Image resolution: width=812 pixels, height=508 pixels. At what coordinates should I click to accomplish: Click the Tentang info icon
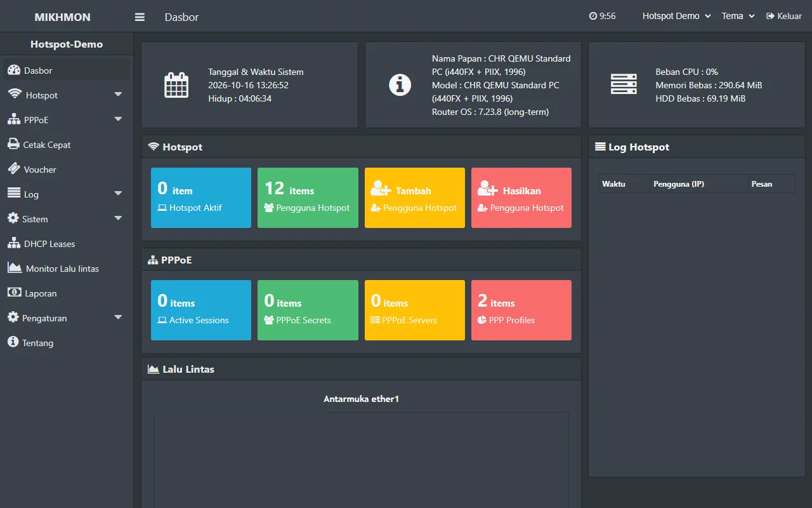coord(13,342)
